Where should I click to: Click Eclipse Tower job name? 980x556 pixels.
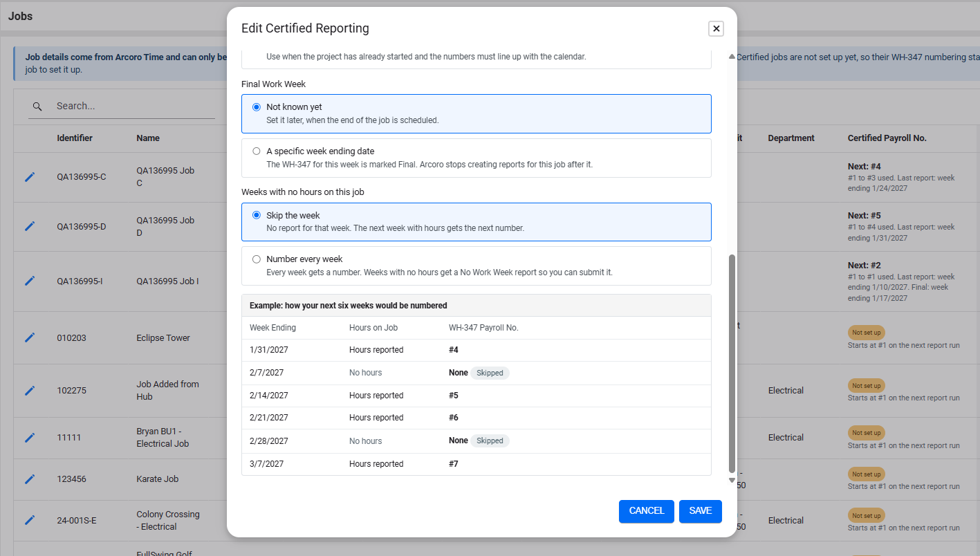point(163,338)
